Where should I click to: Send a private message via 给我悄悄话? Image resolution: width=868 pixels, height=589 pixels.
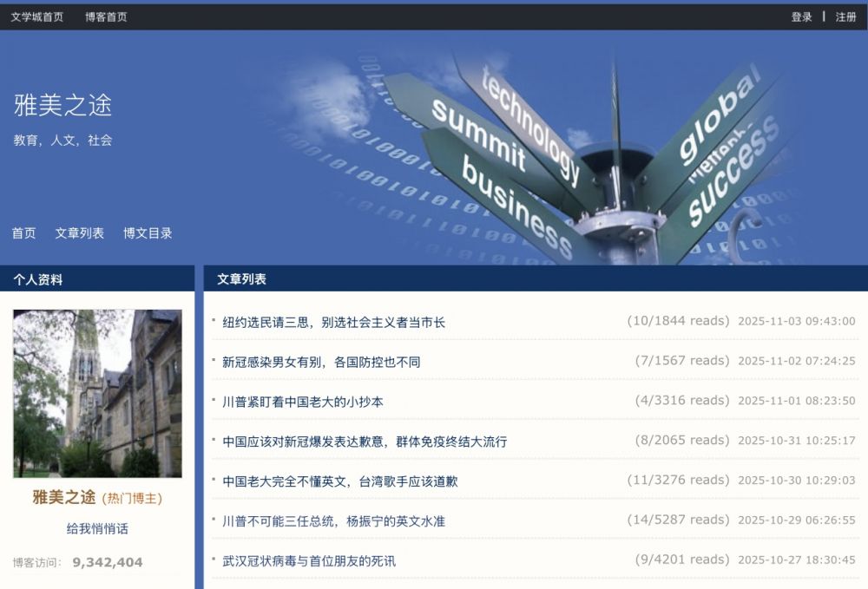97,528
